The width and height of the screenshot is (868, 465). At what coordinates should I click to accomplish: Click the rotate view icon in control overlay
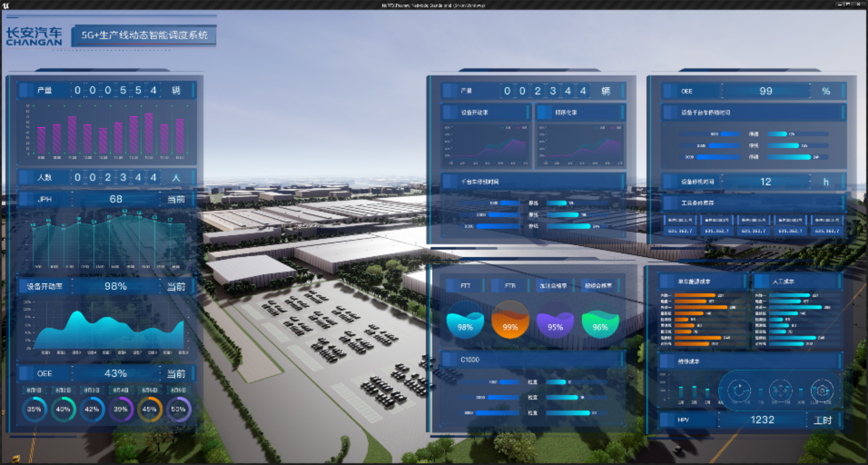coord(739,391)
